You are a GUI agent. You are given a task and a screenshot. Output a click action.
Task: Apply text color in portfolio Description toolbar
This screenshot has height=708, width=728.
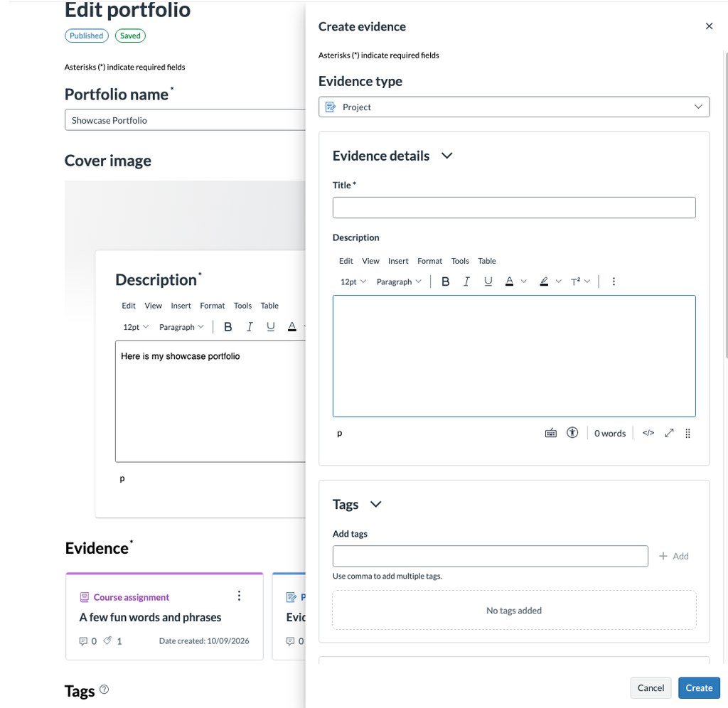tap(292, 327)
